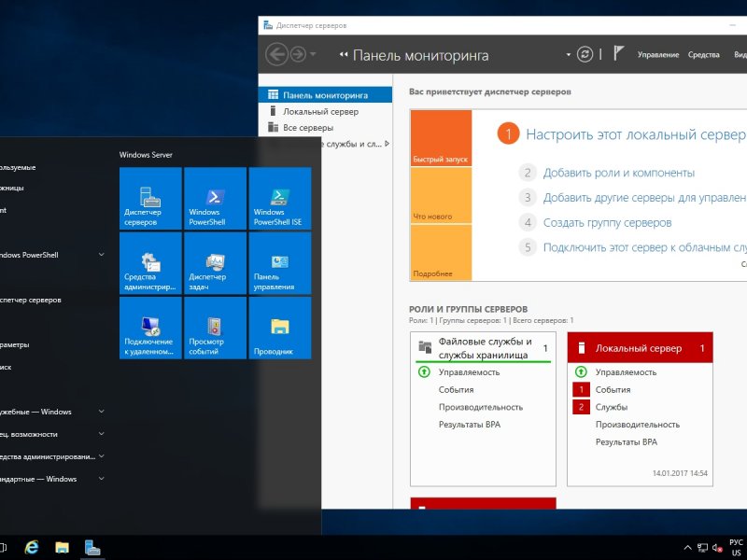This screenshot has width=747, height=560.
Task: Click Производительность in Локальный сервер tile
Action: click(x=638, y=425)
